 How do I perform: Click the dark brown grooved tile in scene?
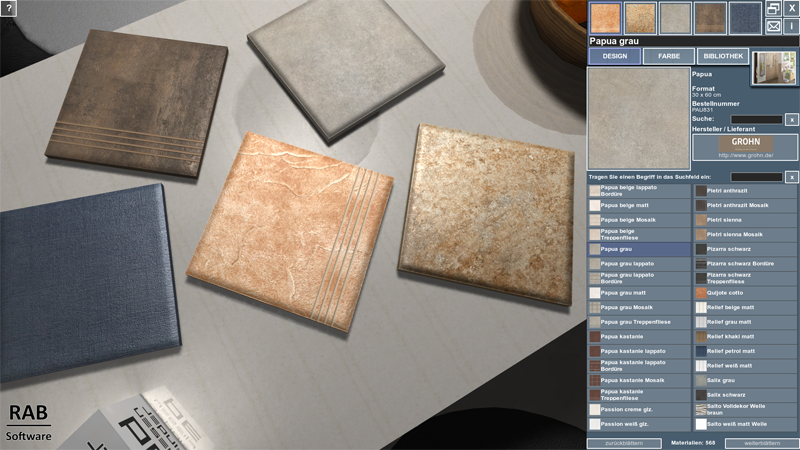coord(137,102)
